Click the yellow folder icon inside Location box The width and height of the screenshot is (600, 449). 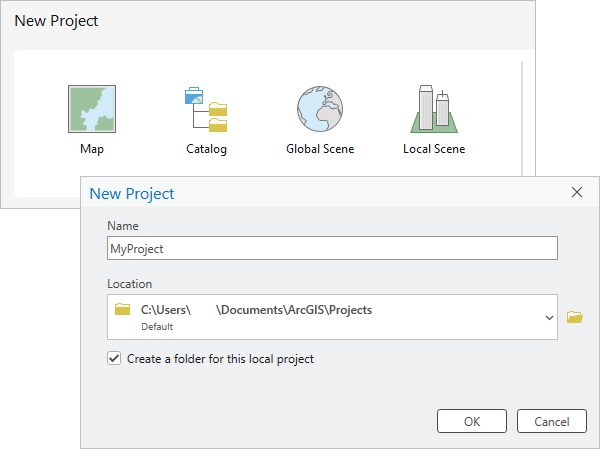pos(123,310)
